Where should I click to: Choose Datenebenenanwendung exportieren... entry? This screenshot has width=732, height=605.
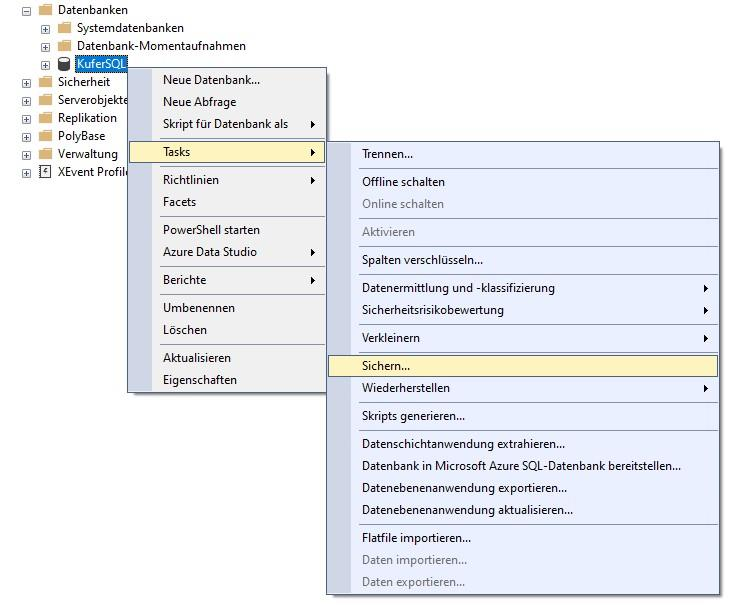(523, 488)
